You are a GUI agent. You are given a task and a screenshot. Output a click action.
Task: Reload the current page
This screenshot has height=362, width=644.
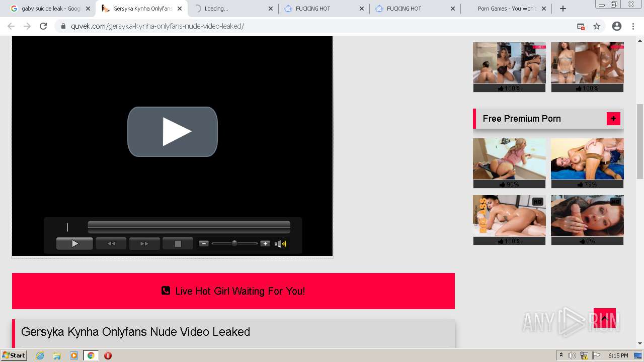[43, 26]
